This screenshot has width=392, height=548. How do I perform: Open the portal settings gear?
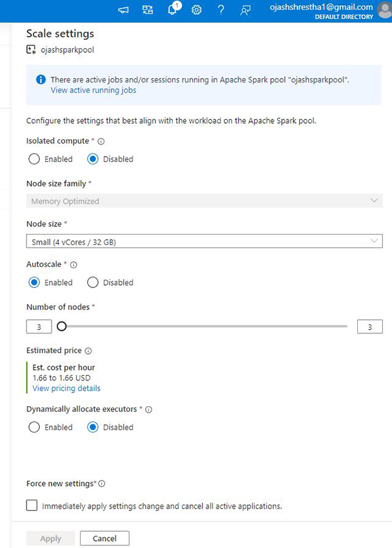pos(197,10)
